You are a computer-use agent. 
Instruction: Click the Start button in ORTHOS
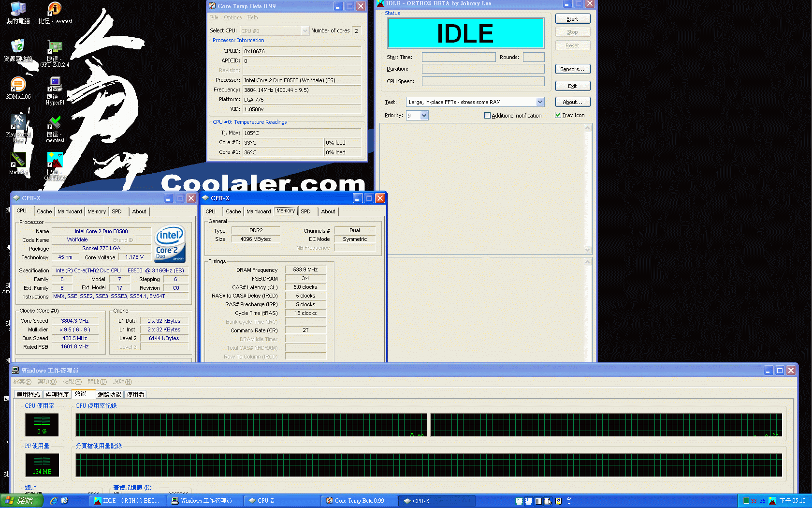pos(572,19)
